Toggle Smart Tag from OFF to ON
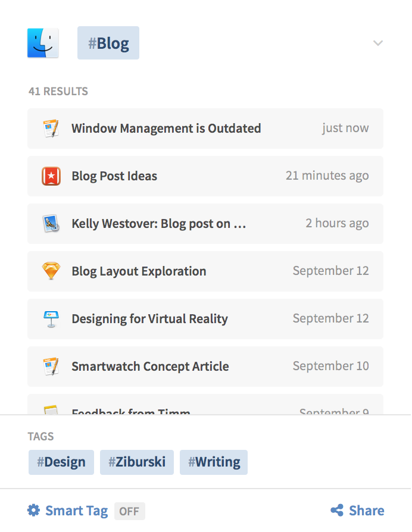The width and height of the screenshot is (412, 532). pyautogui.click(x=129, y=511)
